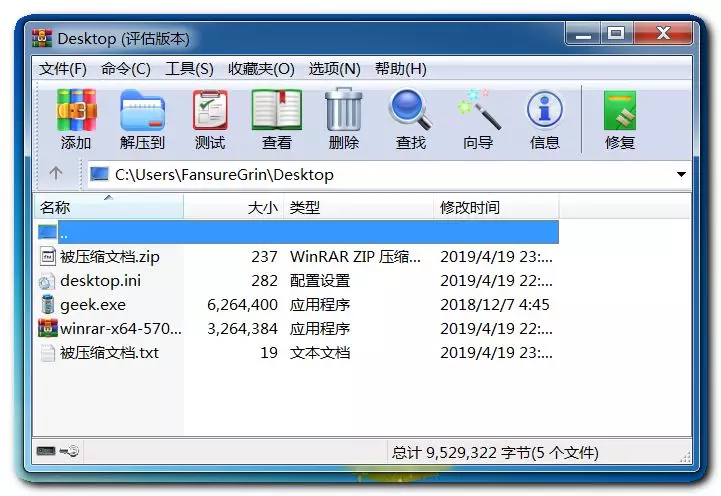This screenshot has width=721, height=496.
Task: Click the WinRAR title bar icon
Action: [42, 38]
